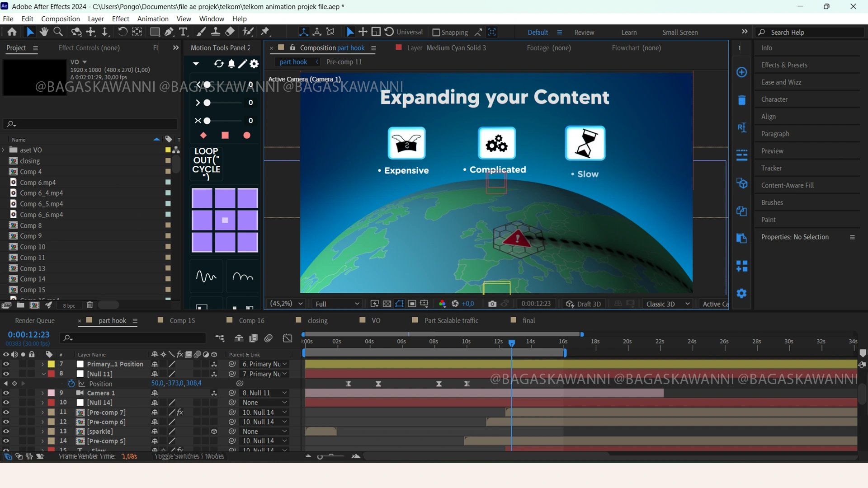Expand the Camera 1 layer properties
This screenshot has width=868, height=488.
tap(42, 393)
